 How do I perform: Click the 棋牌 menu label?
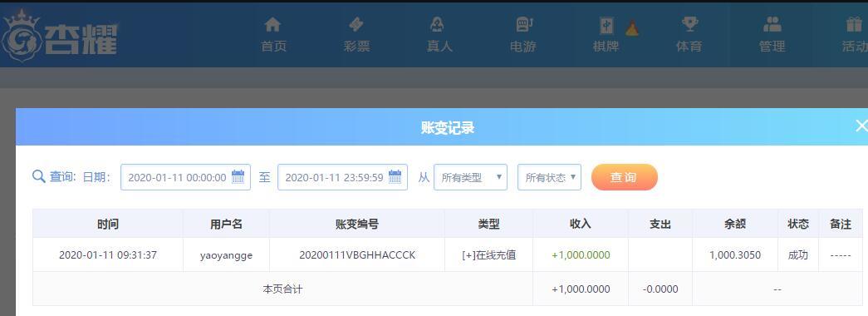[x=606, y=47]
